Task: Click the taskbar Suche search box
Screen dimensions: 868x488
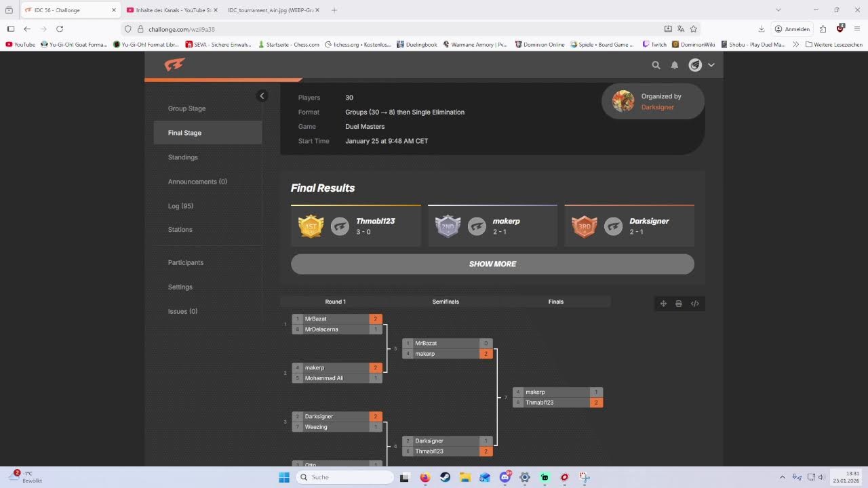Action: coord(345,477)
